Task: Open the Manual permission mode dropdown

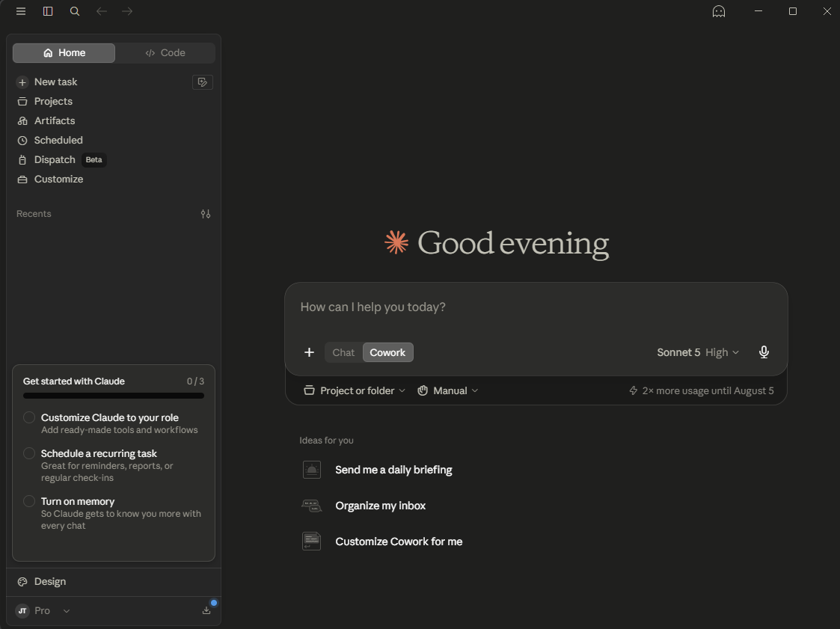Action: pos(448,390)
